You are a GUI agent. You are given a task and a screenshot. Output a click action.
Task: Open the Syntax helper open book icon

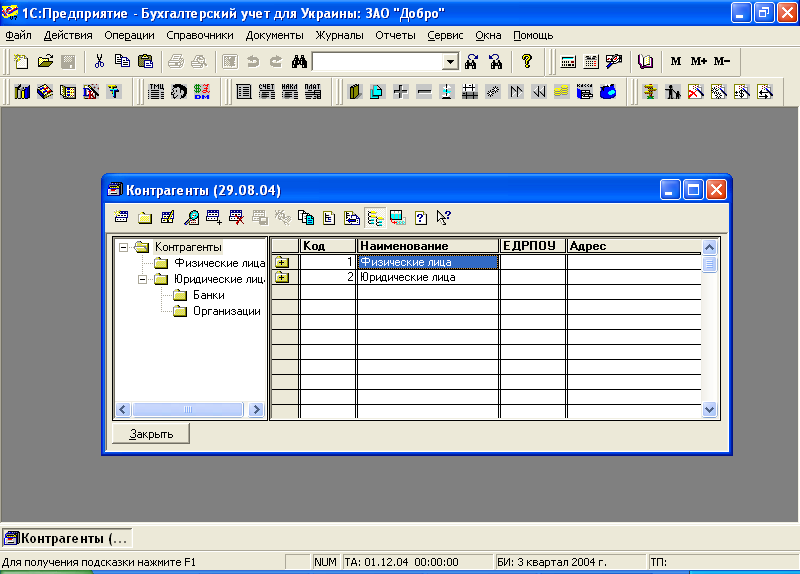pos(645,62)
